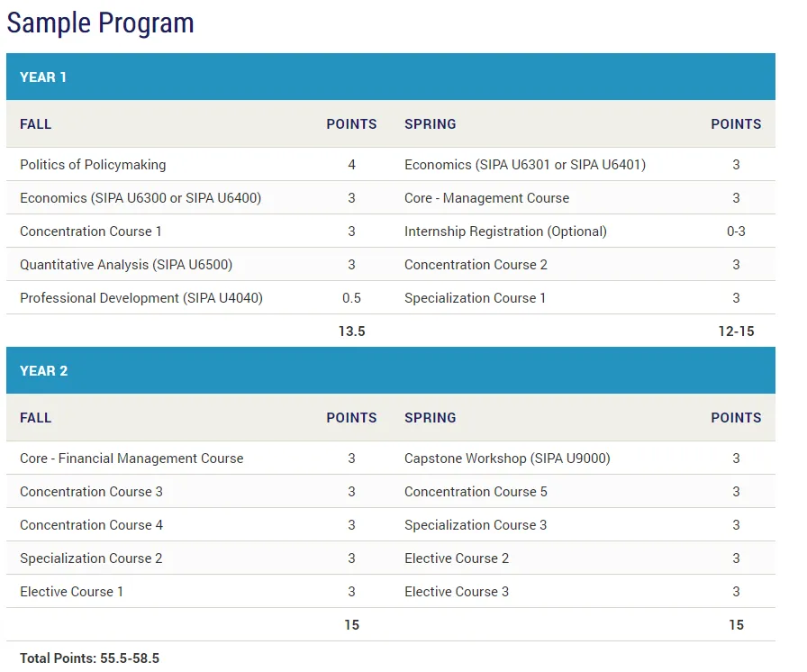Click points value for Core - Management Course
Screen dimensions: 807x672
736,198
